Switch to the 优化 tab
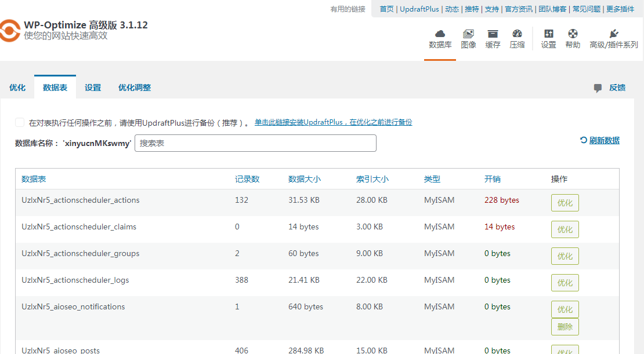 17,87
